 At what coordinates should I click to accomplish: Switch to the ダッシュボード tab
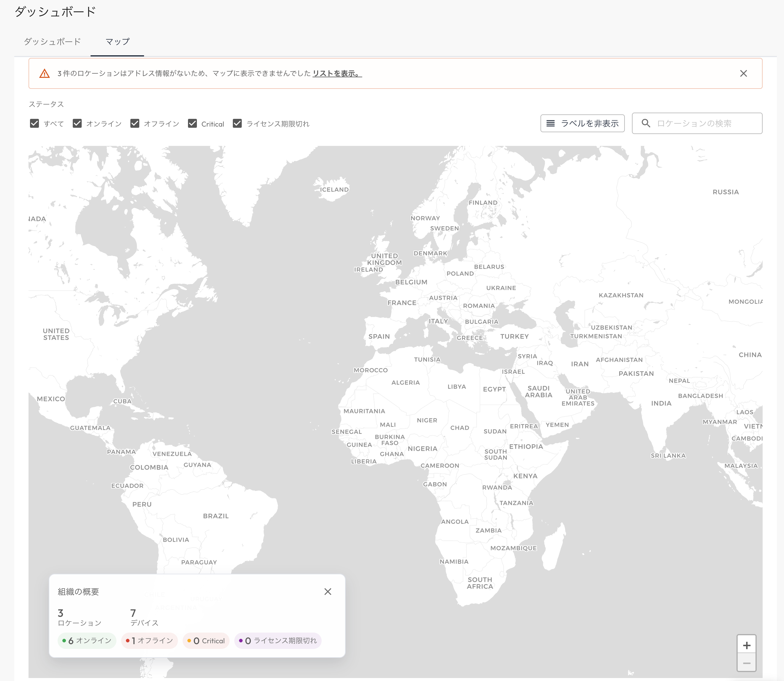tap(53, 41)
